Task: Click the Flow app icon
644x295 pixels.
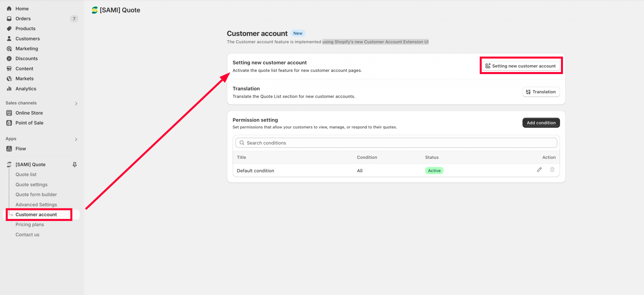Action: pyautogui.click(x=9, y=149)
